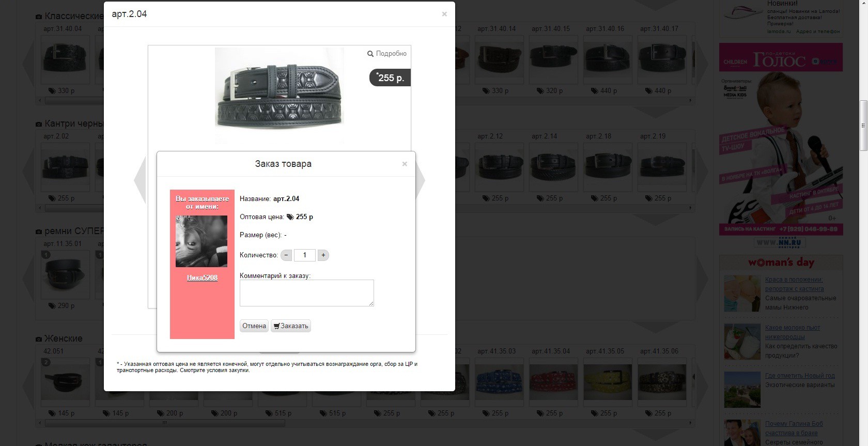Image resolution: width=868 pixels, height=446 pixels.
Task: Open thumbnail арт.2.12
Action: pos(499,167)
